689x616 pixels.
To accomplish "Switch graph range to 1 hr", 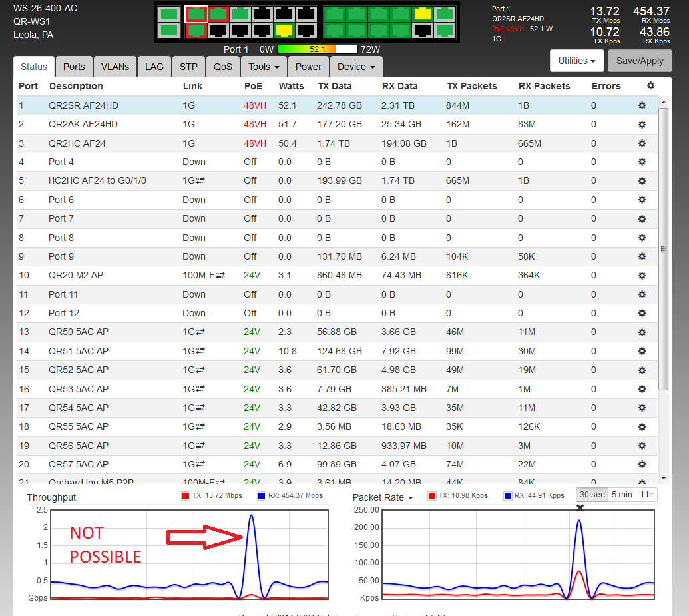I will (646, 494).
